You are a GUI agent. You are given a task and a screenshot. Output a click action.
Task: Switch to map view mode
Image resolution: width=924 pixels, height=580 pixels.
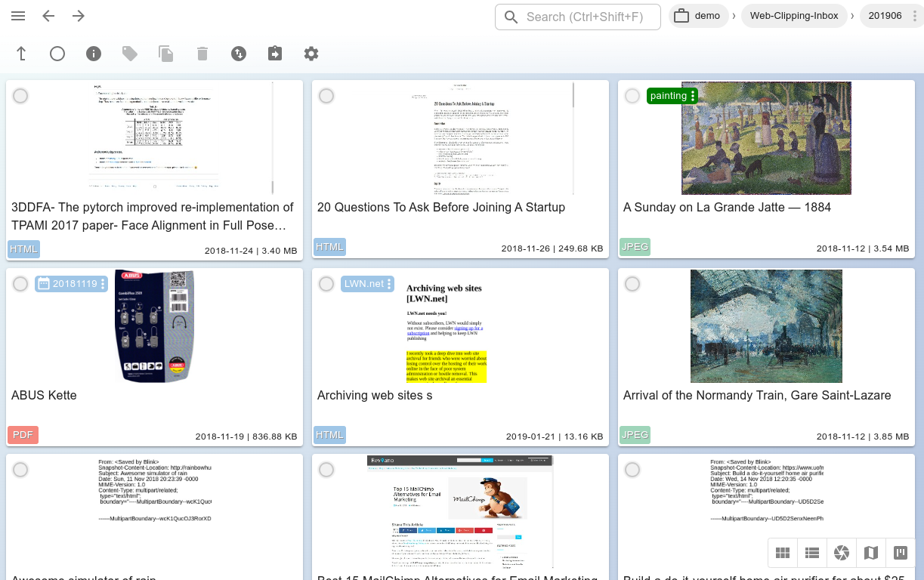[870, 553]
